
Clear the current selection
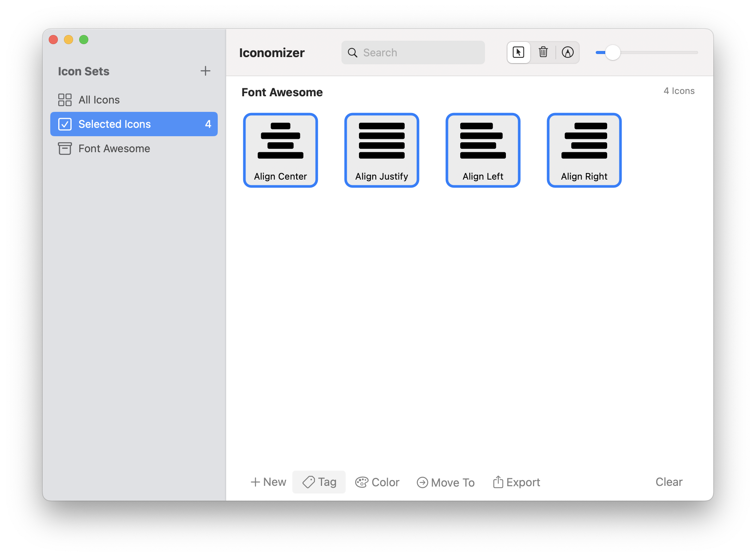(668, 482)
